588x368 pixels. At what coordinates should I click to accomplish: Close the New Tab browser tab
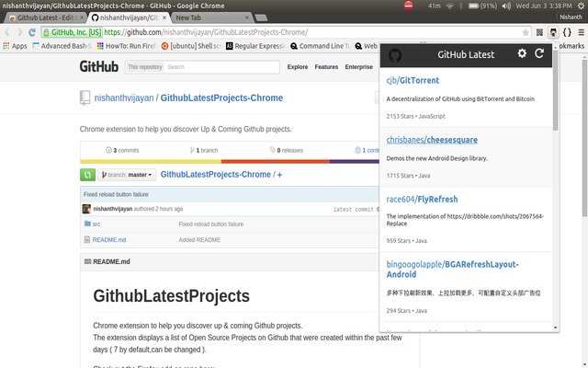(x=247, y=17)
